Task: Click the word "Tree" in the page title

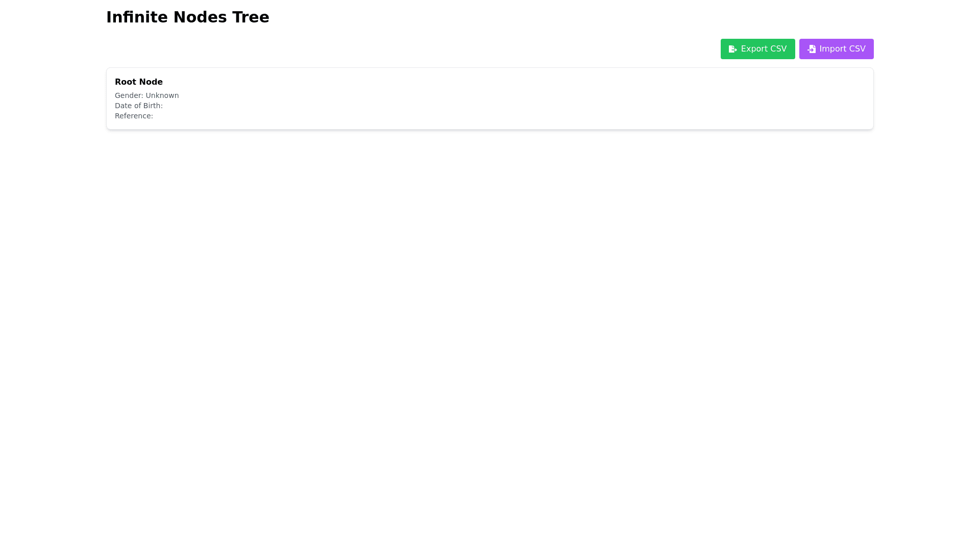Action: click(x=251, y=17)
